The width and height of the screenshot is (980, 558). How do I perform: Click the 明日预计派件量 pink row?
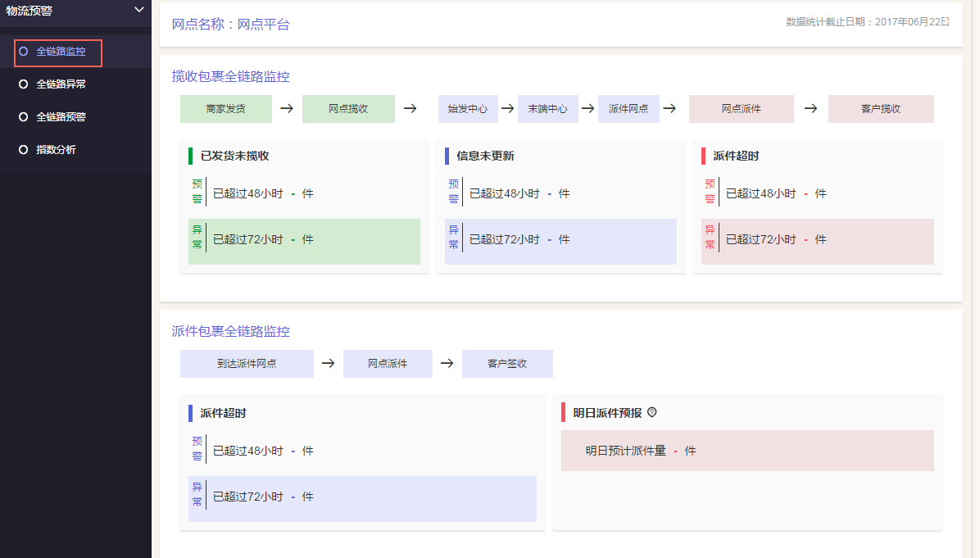pyautogui.click(x=746, y=451)
